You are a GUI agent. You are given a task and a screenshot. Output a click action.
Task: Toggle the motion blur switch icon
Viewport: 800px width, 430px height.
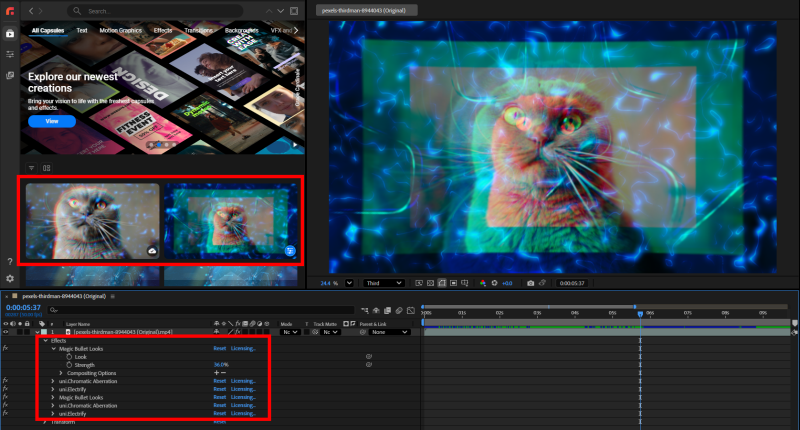point(399,310)
